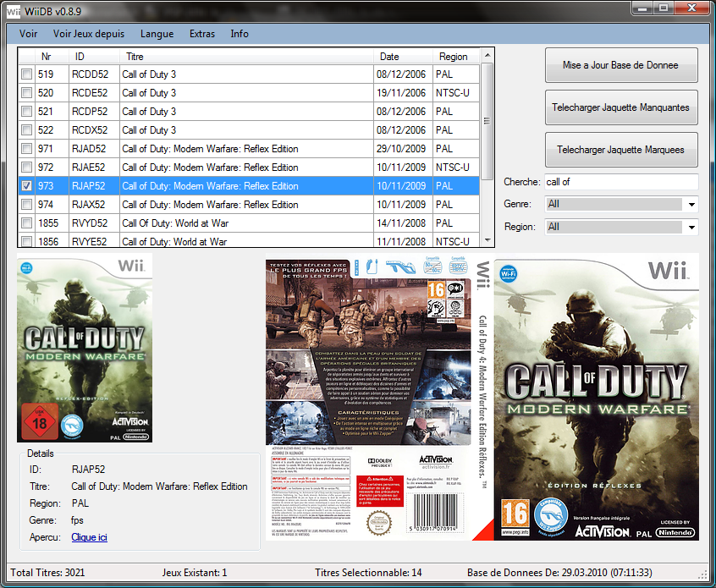This screenshot has height=588, width=716.
Task: Check the box for row 974 RJAX52
Action: point(27,205)
